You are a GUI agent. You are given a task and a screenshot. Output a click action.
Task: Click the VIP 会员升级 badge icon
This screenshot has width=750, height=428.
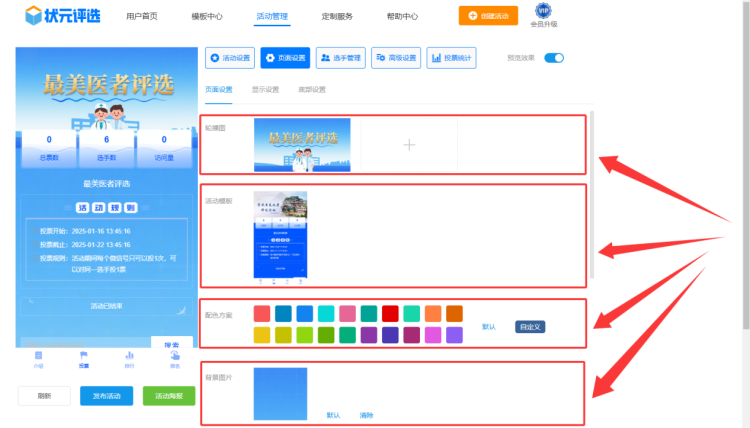click(544, 12)
